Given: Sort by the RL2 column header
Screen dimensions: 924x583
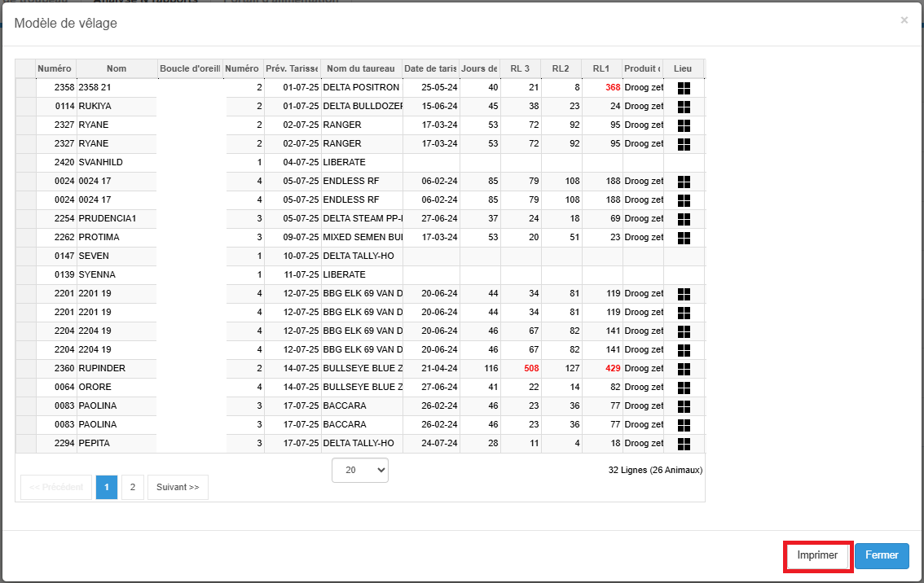Looking at the screenshot, I should [x=561, y=68].
